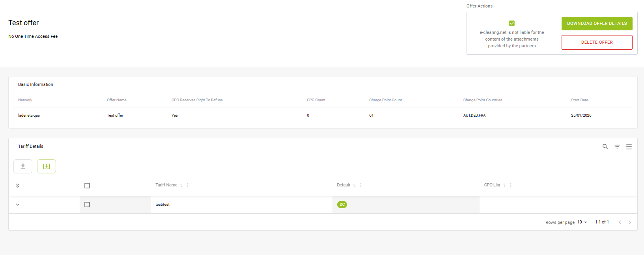Check the select-all rows header checkbox
644x255 pixels.
point(87,186)
